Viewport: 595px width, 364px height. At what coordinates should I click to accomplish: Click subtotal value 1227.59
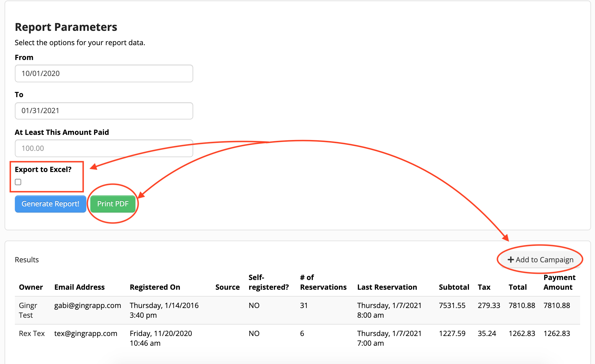tap(452, 333)
